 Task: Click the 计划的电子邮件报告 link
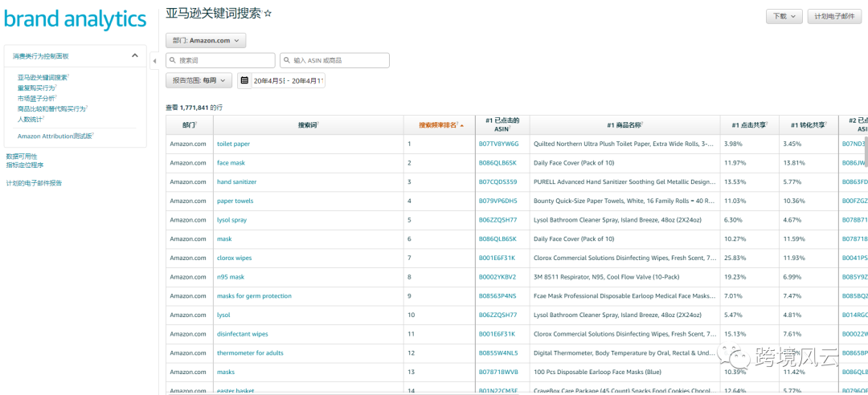[x=34, y=183]
